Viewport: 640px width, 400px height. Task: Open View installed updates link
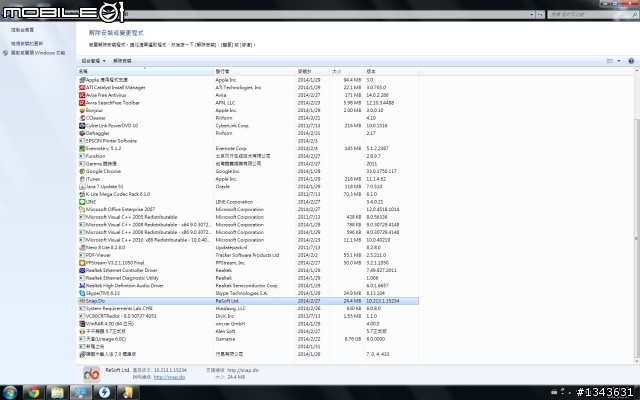[x=27, y=43]
